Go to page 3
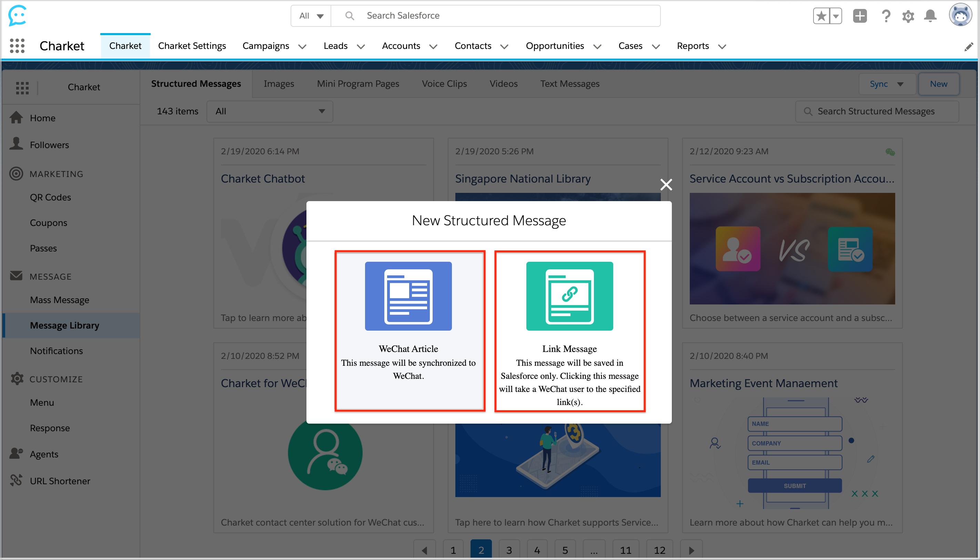Viewport: 980px width, 560px height. [509, 550]
